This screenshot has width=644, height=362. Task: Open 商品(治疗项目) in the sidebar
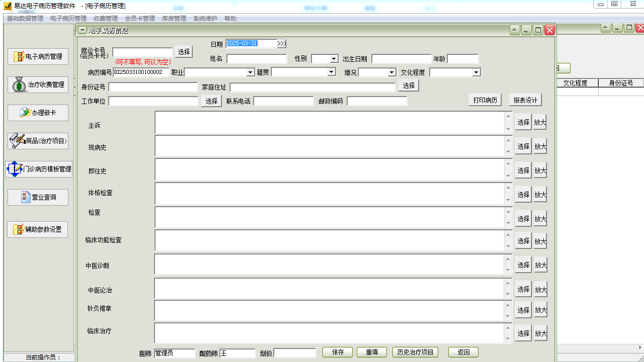pyautogui.click(x=38, y=141)
